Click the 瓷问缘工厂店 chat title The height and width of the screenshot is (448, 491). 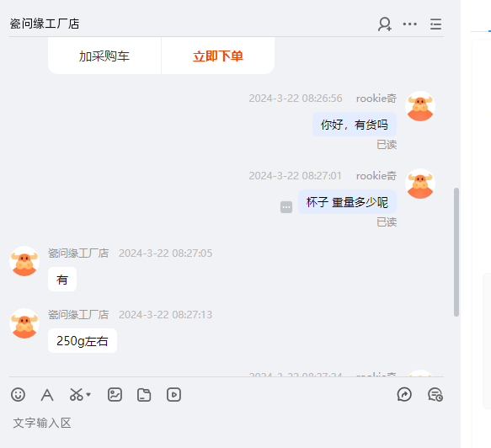[x=45, y=24]
